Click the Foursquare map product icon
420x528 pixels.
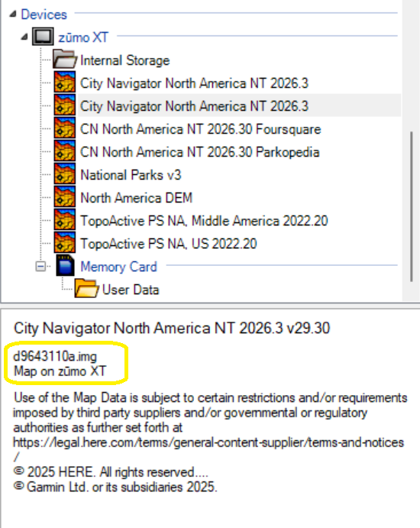[x=65, y=128]
